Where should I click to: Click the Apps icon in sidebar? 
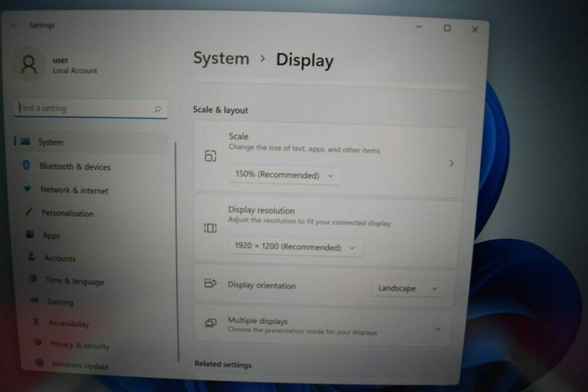coord(30,234)
